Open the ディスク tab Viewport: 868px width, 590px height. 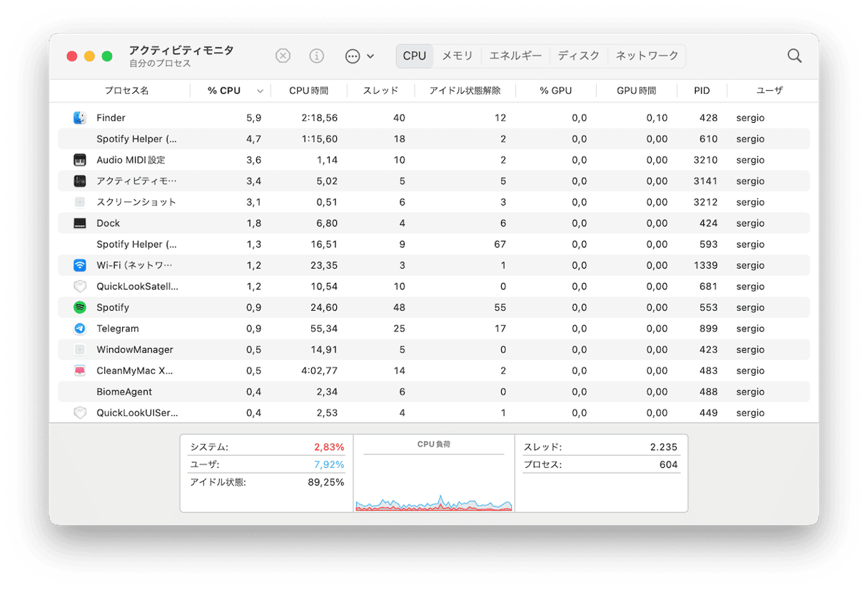[578, 56]
